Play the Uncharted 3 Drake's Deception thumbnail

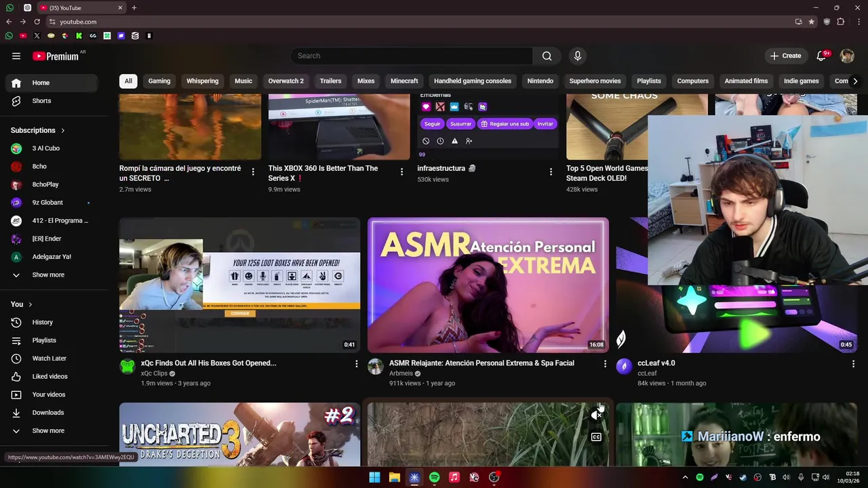[239, 434]
